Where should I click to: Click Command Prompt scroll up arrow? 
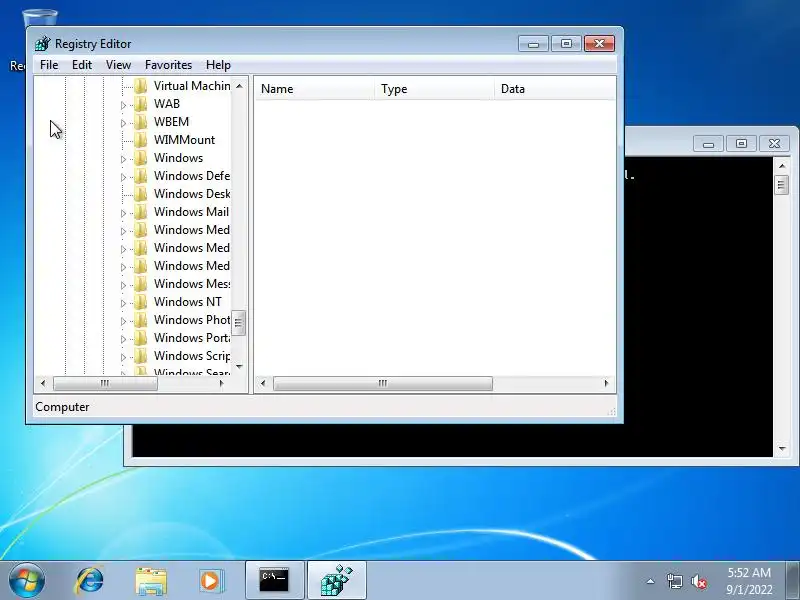tap(782, 166)
